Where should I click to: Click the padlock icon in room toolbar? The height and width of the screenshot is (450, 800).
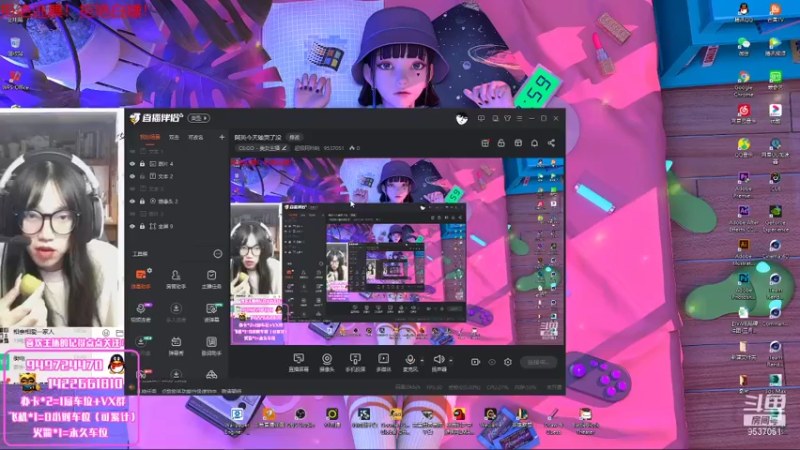(501, 143)
